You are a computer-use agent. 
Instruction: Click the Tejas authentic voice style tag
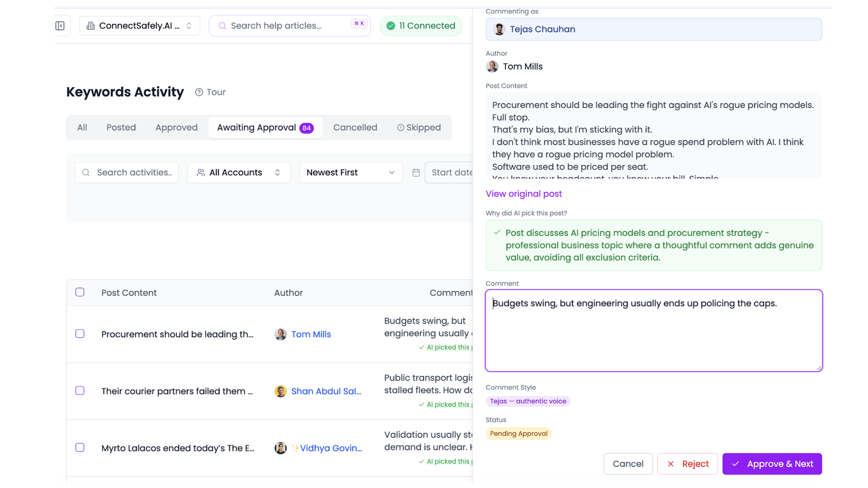coord(528,401)
